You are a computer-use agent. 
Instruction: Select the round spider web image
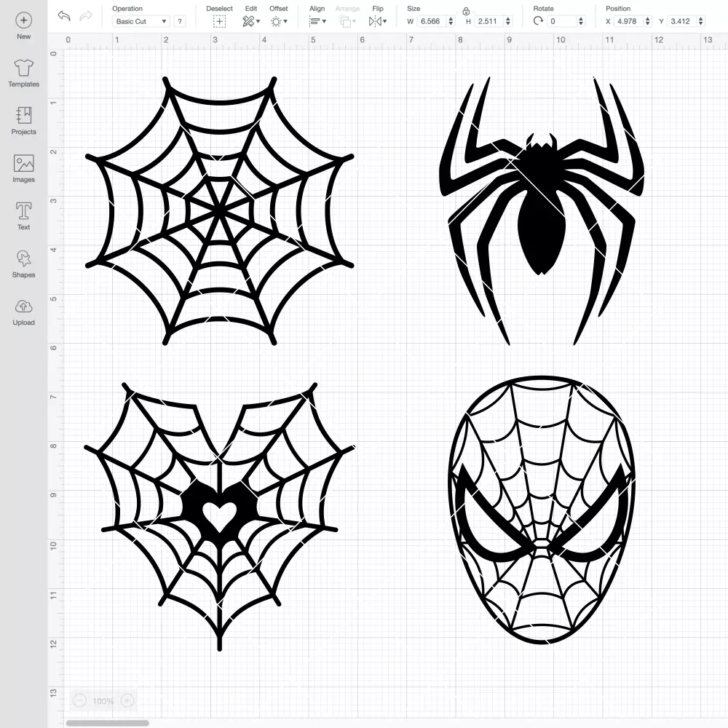coord(220,211)
